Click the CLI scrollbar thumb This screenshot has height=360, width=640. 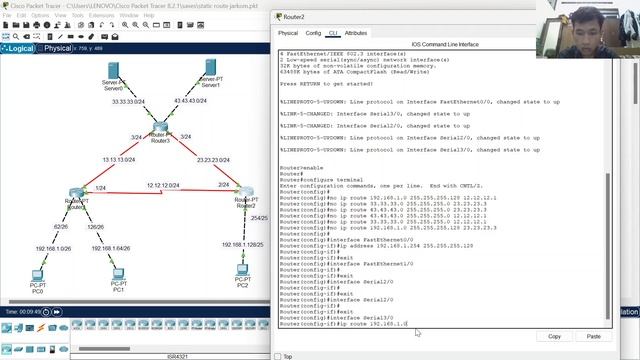(x=608, y=246)
